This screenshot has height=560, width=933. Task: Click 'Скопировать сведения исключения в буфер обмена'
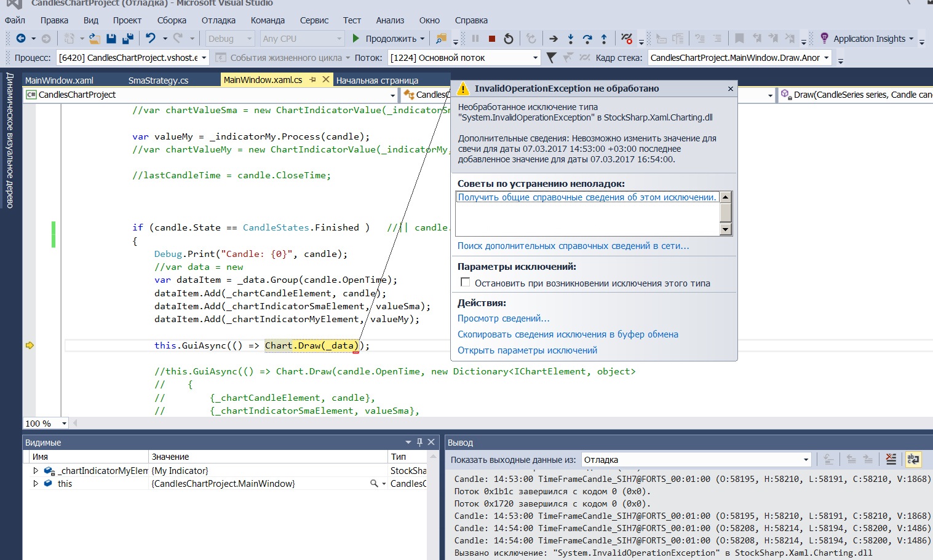click(568, 334)
